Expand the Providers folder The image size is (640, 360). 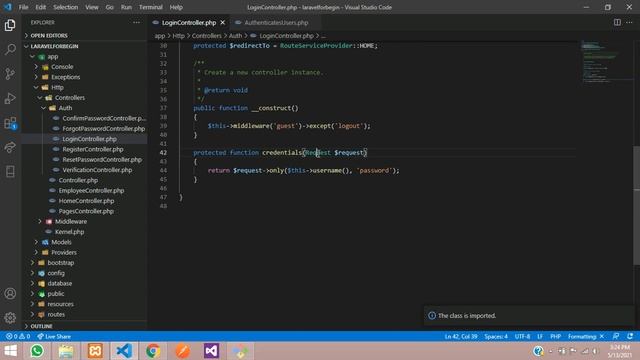click(x=85, y=252)
